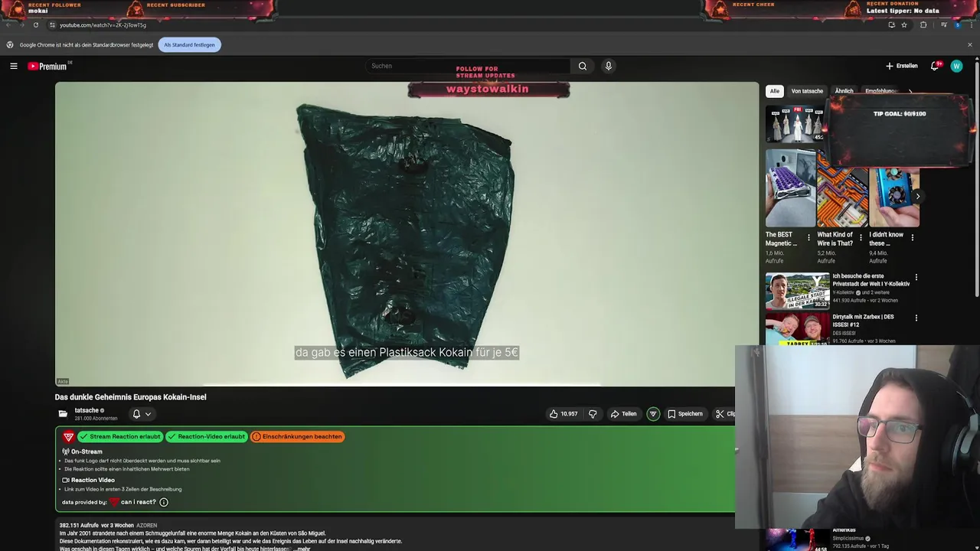Go to YouTube Premium home logo

48,66
